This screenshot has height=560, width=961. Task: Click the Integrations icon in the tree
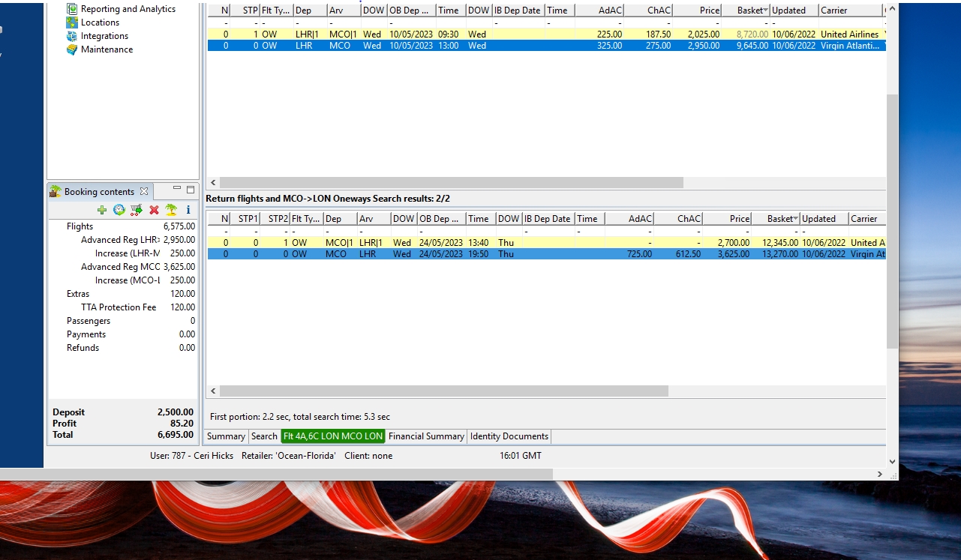pyautogui.click(x=72, y=36)
